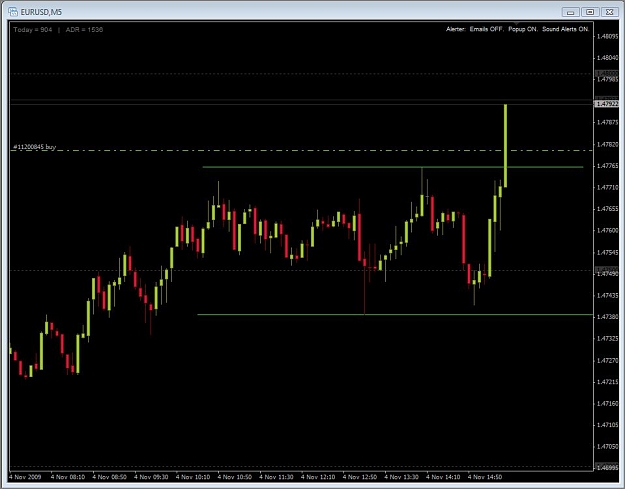Click the '4 Nov 13:30' time axis label
The height and width of the screenshot is (489, 625).
[401, 477]
